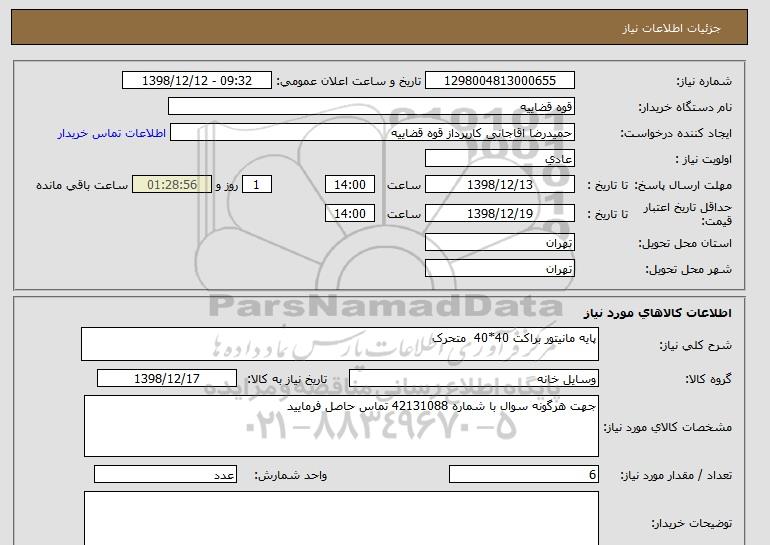
Task: Click the label تعداد / مقدار مورد نیاز
Action: 676,475
